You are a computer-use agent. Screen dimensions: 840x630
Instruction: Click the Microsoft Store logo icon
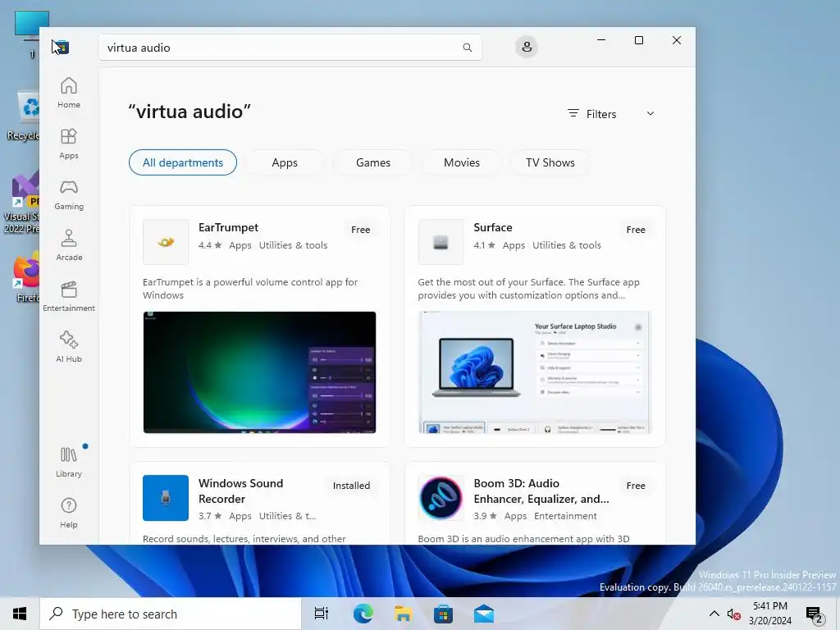click(x=62, y=47)
